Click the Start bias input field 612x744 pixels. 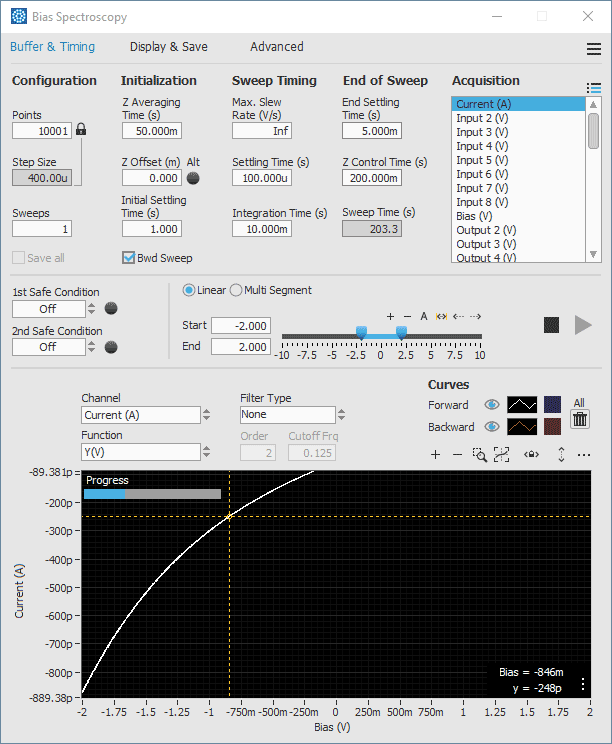(x=241, y=326)
